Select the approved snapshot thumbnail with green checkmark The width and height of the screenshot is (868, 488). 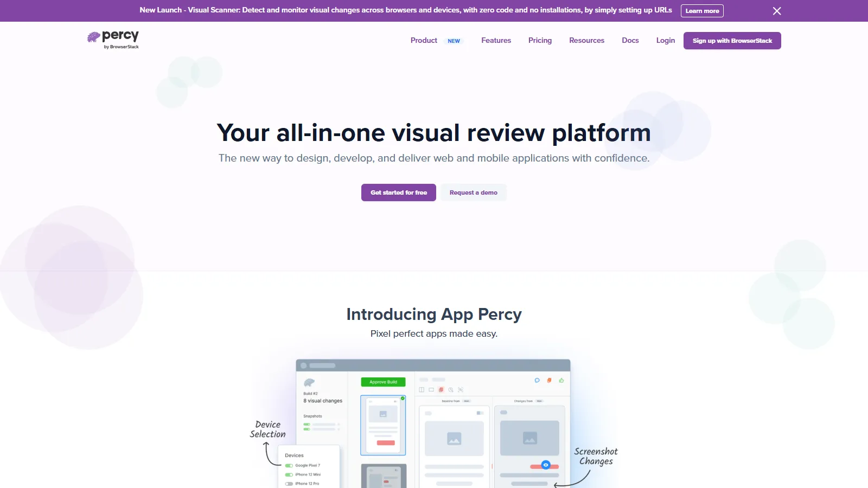click(383, 425)
